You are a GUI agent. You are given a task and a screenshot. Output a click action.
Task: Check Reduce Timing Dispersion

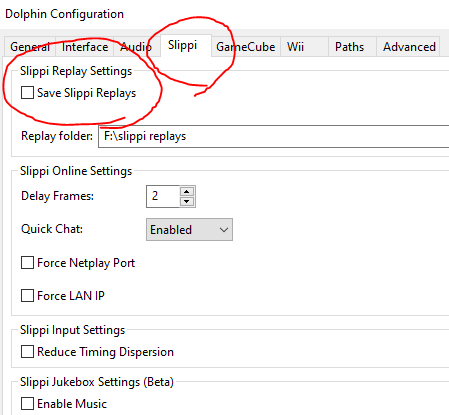27,352
